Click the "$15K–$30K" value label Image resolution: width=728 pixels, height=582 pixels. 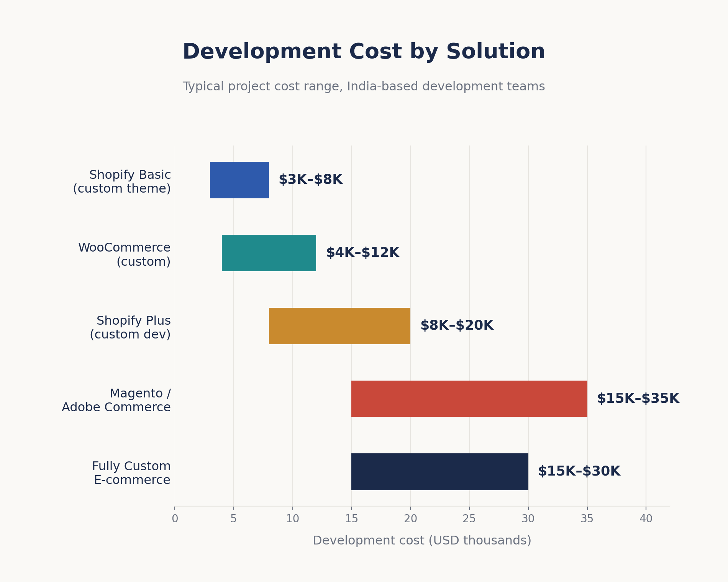click(579, 471)
